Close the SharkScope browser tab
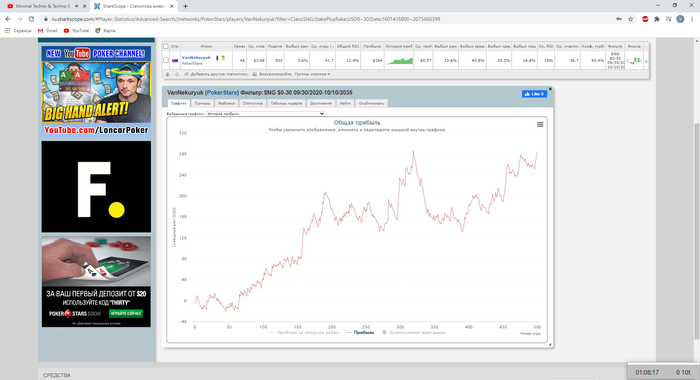Image resolution: width=700 pixels, height=380 pixels. pos(171,6)
